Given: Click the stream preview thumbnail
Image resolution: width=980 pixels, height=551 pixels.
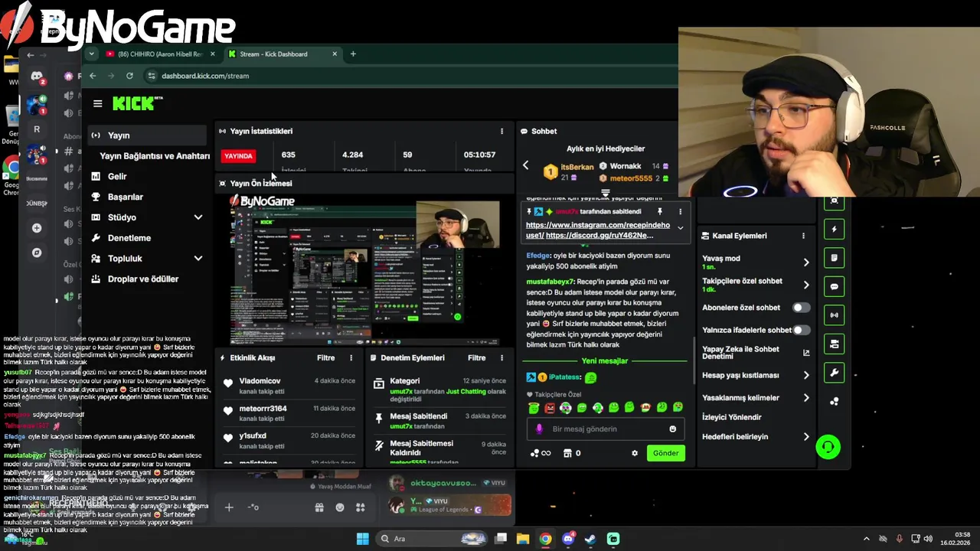Looking at the screenshot, I should (x=365, y=269).
